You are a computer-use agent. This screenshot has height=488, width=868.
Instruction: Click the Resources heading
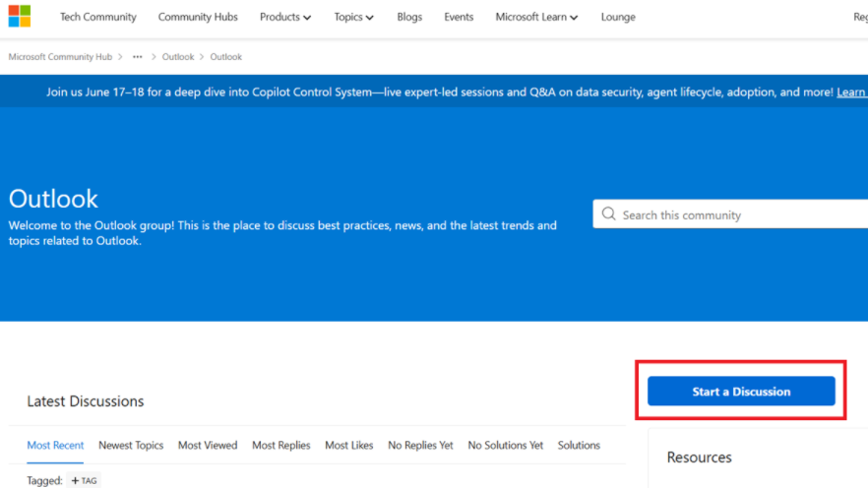tap(699, 457)
